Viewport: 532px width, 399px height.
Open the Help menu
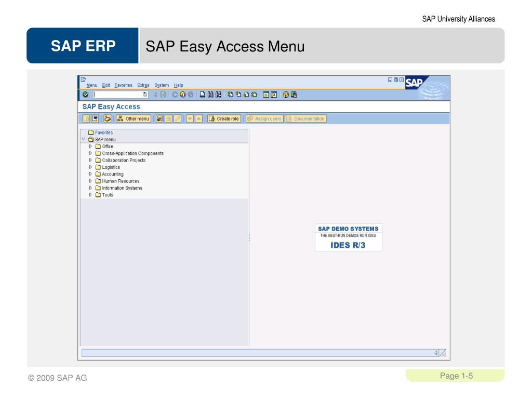click(x=179, y=85)
